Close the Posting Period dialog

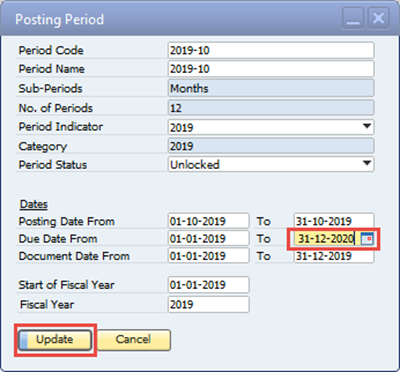[378, 19]
